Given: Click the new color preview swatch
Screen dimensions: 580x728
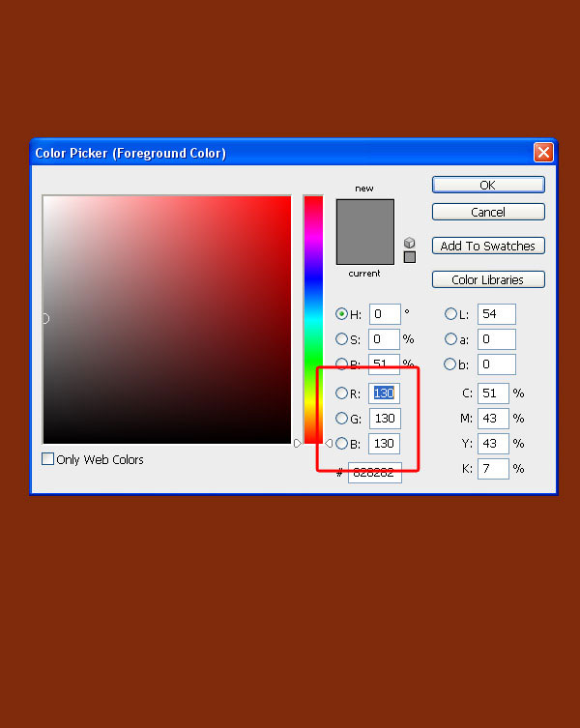Looking at the screenshot, I should (365, 216).
